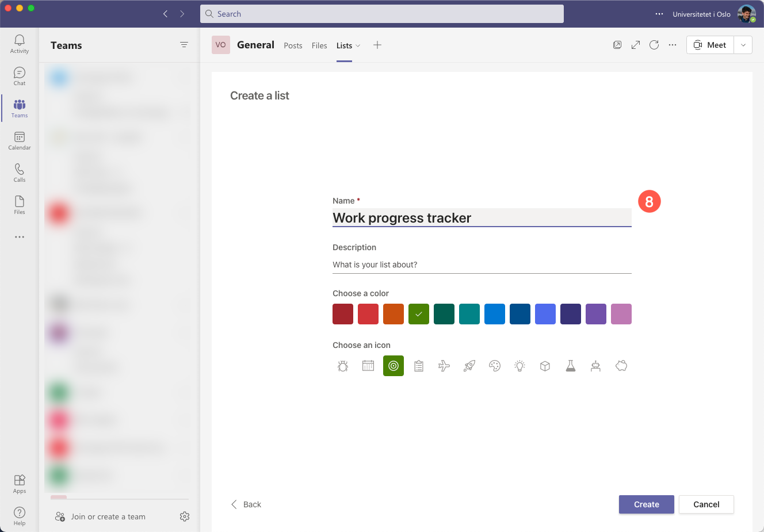
Task: Add a new tab with the plus icon
Action: 377,45
